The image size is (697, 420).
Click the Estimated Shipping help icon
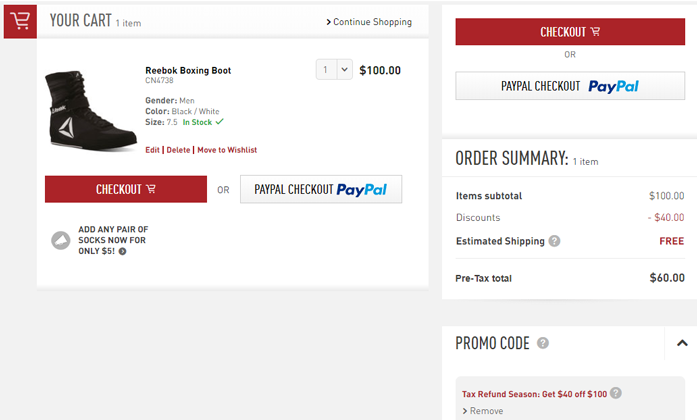pyautogui.click(x=554, y=241)
